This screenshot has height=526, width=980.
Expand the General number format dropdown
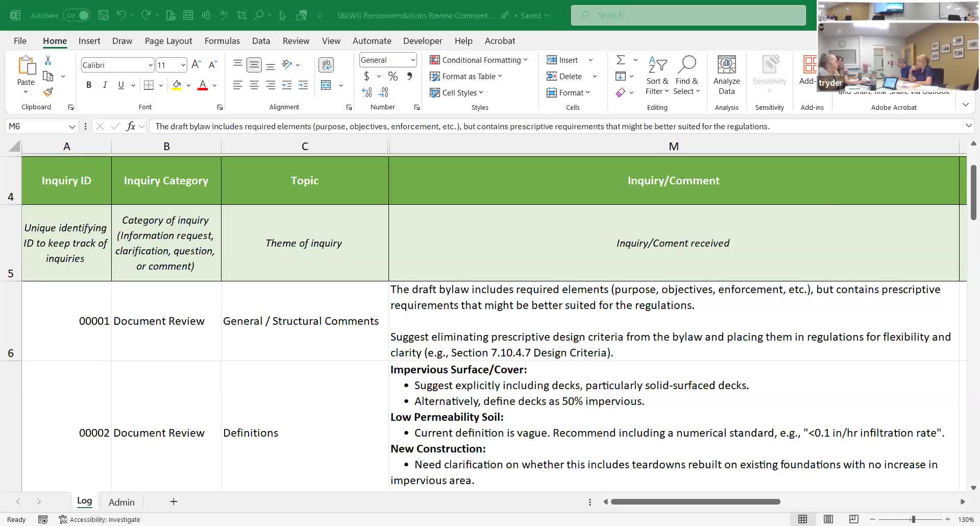tap(412, 60)
